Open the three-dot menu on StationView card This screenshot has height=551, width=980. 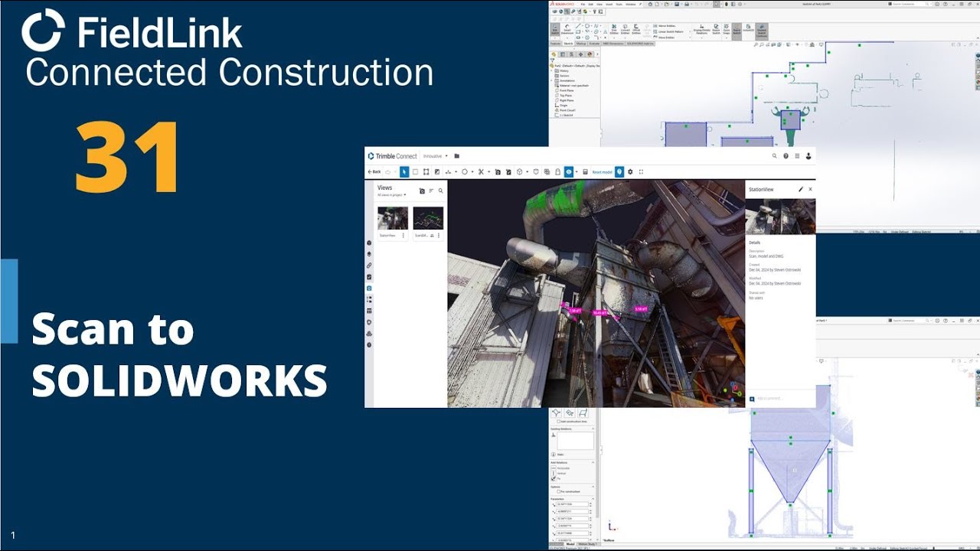coord(403,236)
